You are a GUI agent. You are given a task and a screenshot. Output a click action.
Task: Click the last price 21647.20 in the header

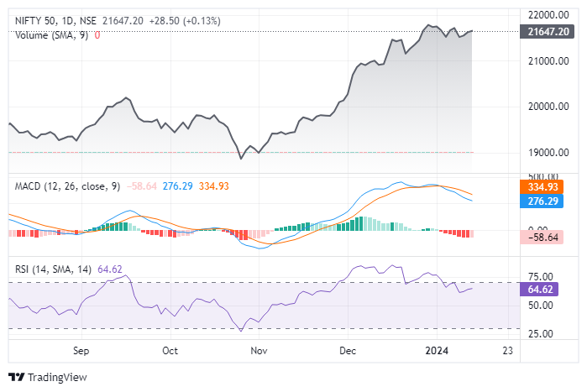(123, 21)
